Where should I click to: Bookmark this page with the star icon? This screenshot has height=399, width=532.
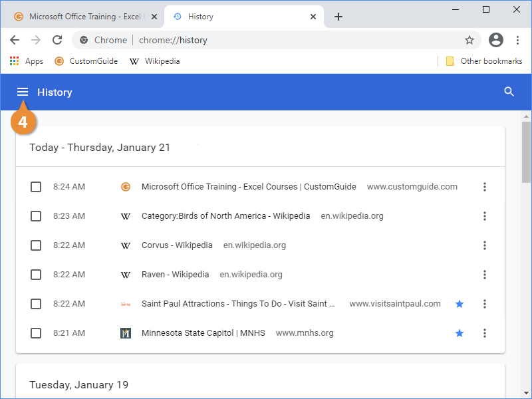pyautogui.click(x=469, y=40)
